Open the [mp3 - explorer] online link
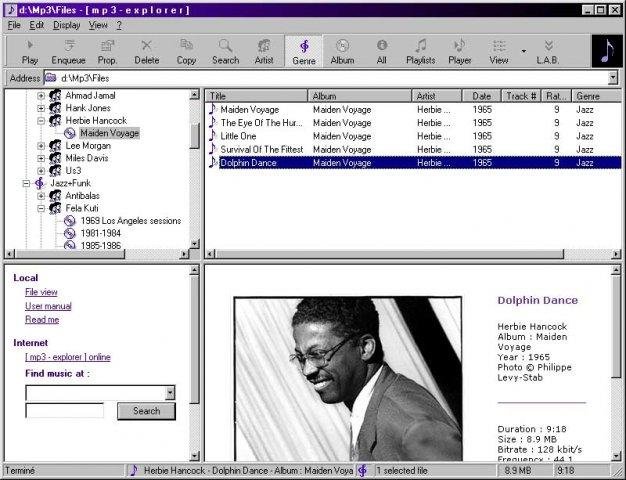Image resolution: width=626 pixels, height=480 pixels. point(68,357)
